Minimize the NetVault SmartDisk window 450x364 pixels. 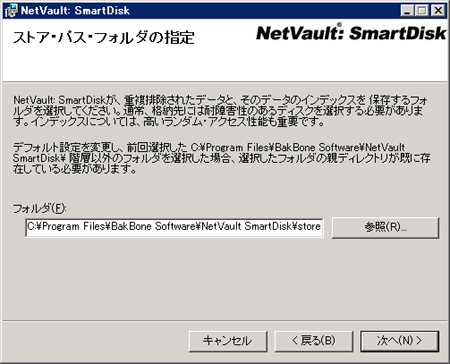tap(407, 11)
